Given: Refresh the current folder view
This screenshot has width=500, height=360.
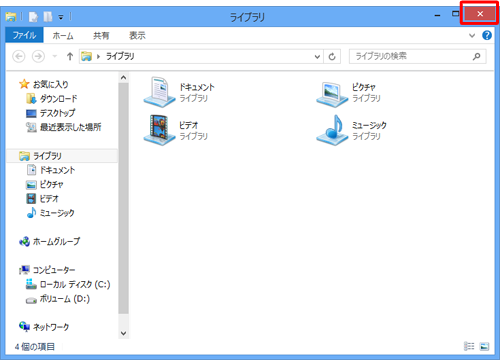Looking at the screenshot, I should pyautogui.click(x=332, y=57).
